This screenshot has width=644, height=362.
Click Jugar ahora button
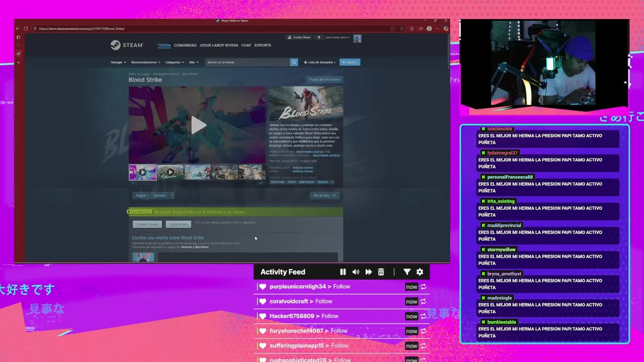click(x=178, y=224)
